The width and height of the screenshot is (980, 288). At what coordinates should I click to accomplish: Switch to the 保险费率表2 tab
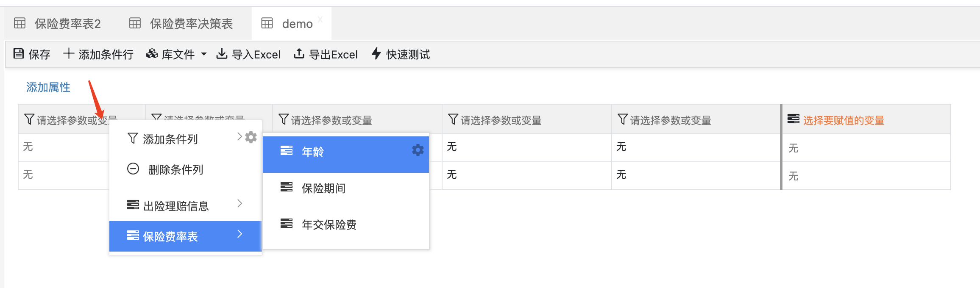(x=67, y=24)
